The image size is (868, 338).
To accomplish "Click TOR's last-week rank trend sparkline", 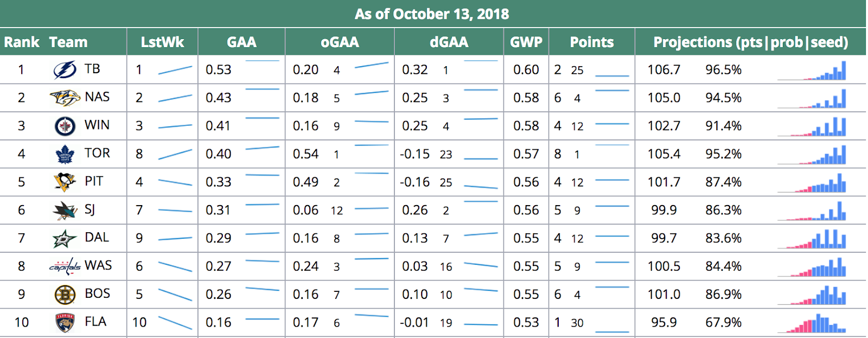I will [175, 154].
